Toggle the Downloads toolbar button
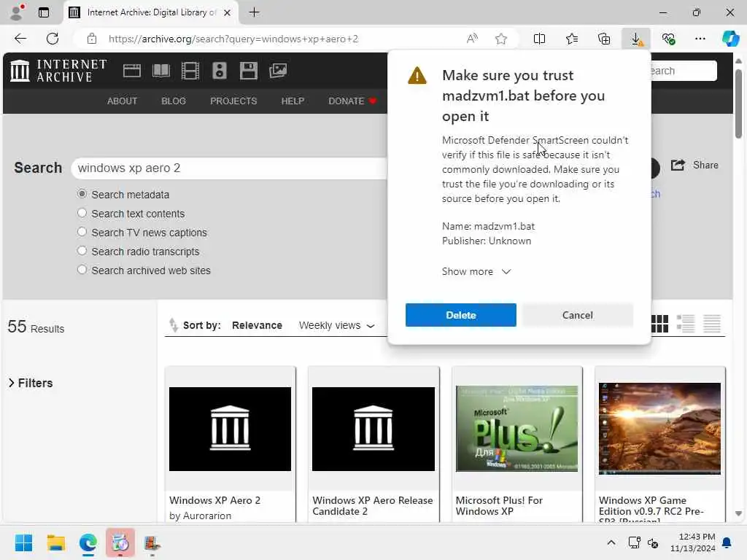 pos(636,39)
